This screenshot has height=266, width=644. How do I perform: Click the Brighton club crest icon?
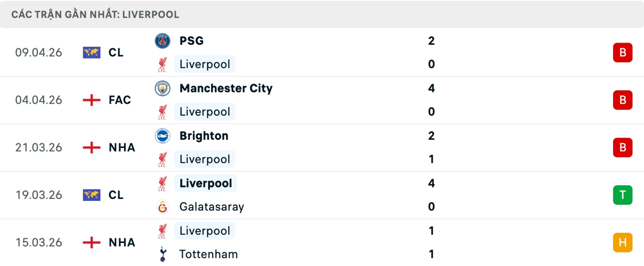[x=162, y=136]
